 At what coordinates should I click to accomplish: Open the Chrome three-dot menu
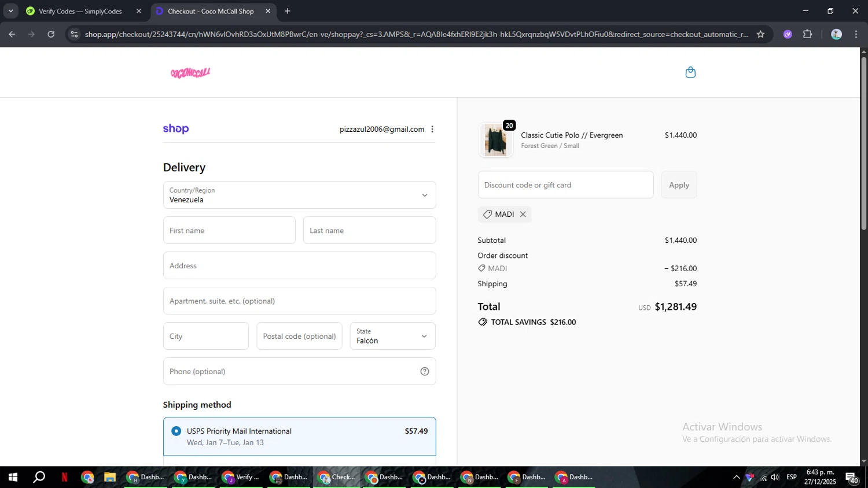click(856, 34)
